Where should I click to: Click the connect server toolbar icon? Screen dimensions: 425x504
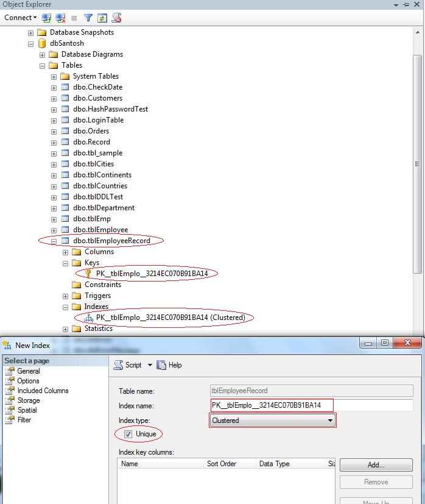pos(47,18)
